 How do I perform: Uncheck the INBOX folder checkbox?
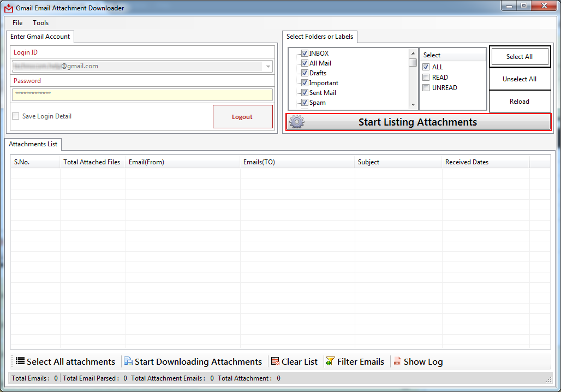coord(305,54)
